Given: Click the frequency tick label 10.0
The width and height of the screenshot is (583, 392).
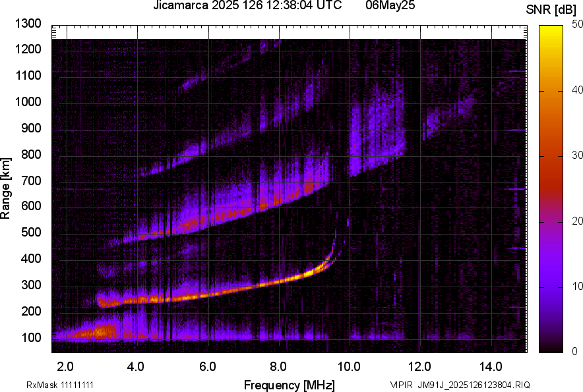Looking at the screenshot, I should [x=349, y=367].
